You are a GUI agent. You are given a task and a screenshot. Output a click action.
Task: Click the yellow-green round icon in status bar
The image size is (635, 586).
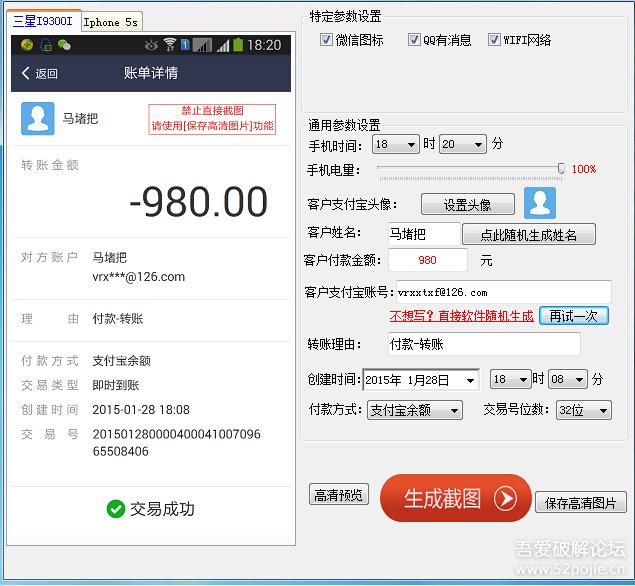point(27,45)
